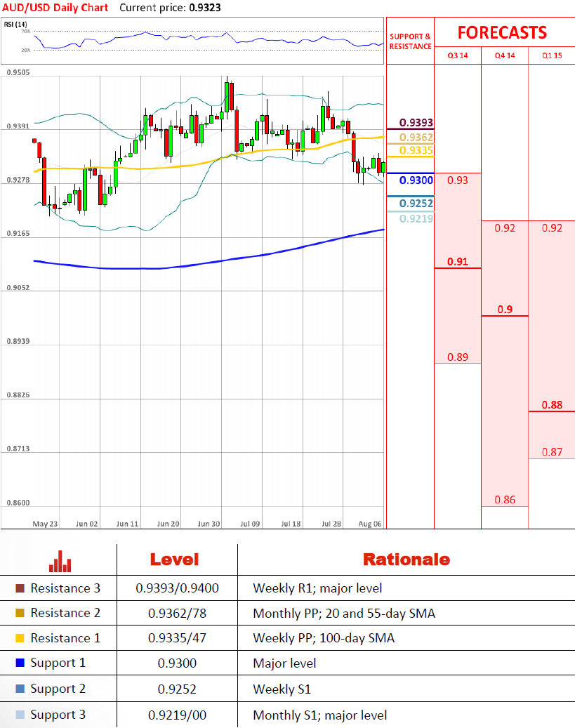The image size is (575, 728).
Task: Click the 0.9505 price axis label
Action: [x=18, y=72]
